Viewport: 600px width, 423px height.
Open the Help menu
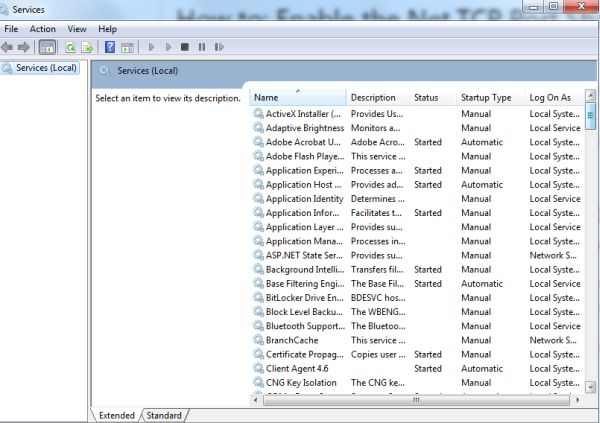pyautogui.click(x=108, y=29)
